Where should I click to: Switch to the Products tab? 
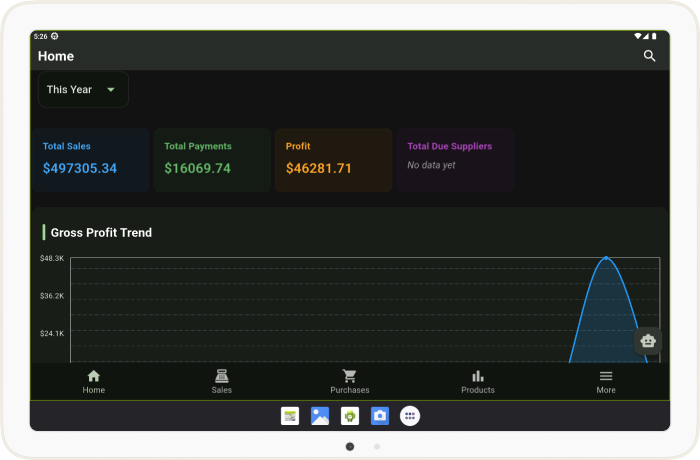tap(478, 382)
